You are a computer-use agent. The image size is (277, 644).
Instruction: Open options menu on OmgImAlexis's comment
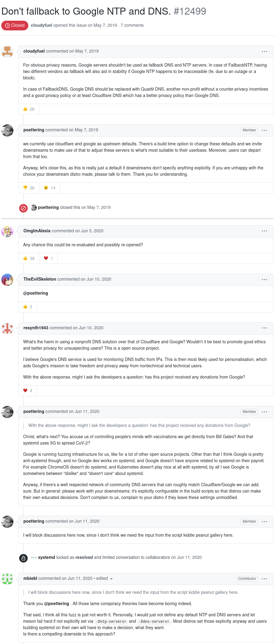(265, 231)
